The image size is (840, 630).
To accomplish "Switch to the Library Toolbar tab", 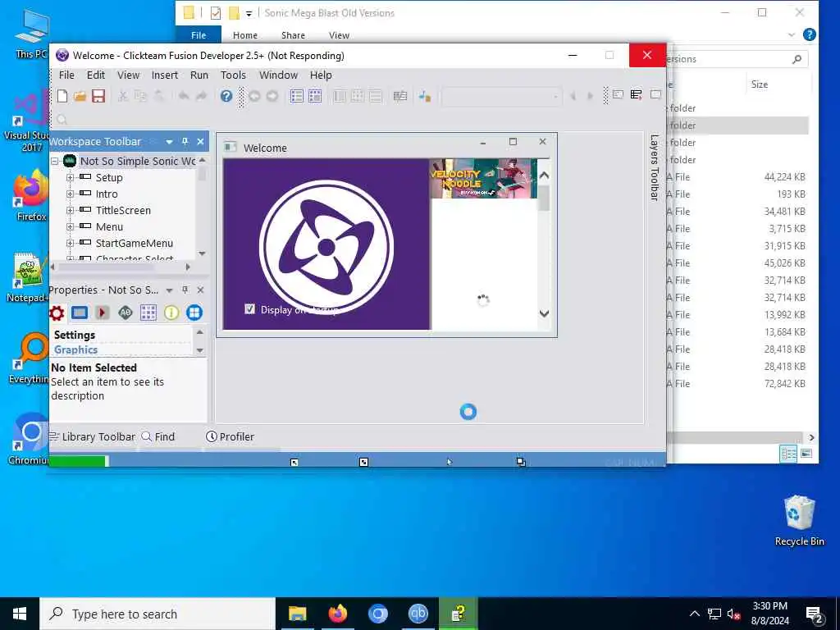I will (x=92, y=436).
